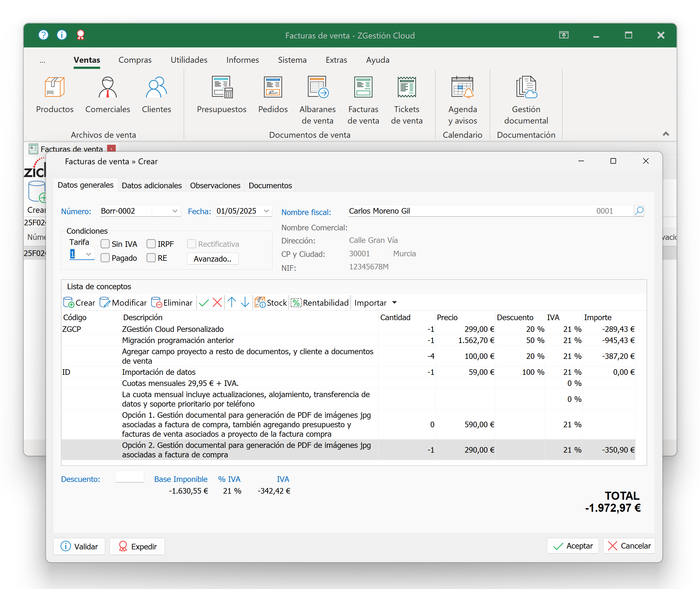Click the ribbon display options icon

(564, 35)
